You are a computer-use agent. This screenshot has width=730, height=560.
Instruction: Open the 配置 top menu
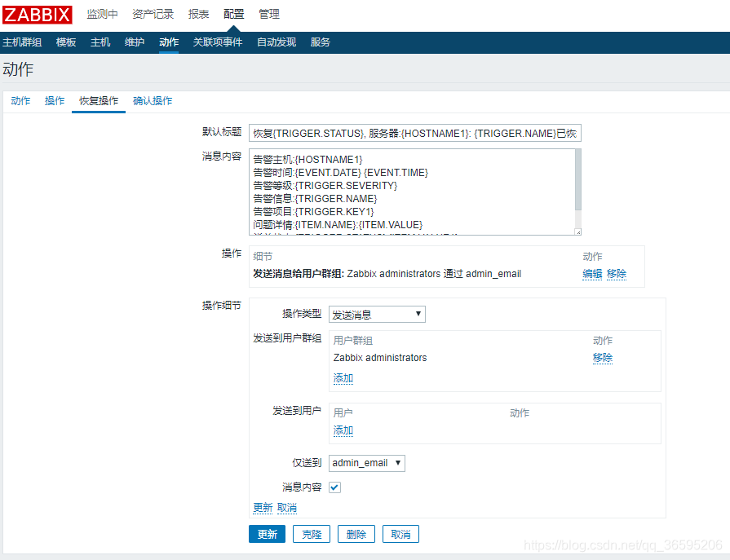coord(234,15)
